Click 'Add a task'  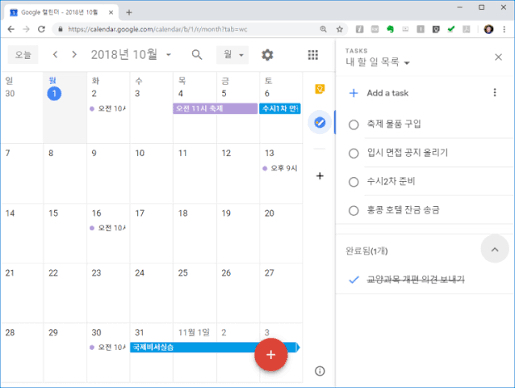tap(387, 93)
